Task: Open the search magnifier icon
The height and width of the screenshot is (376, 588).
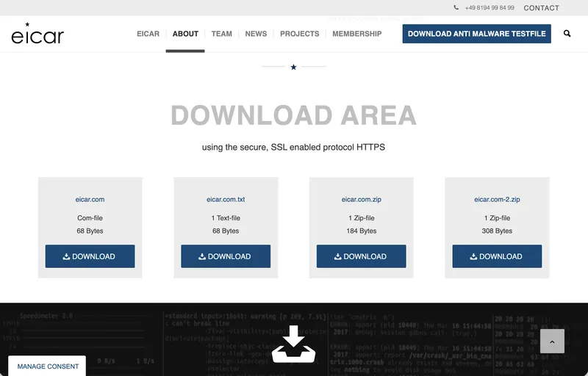Action: point(567,34)
